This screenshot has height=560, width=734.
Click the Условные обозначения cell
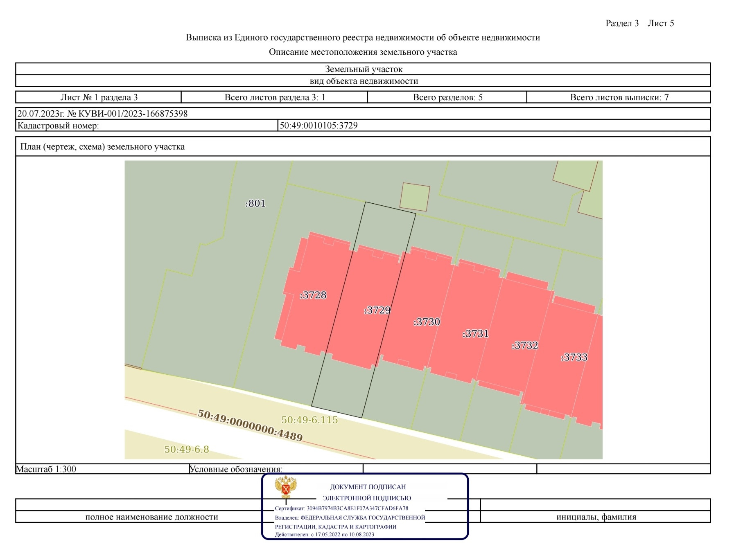coord(276,469)
